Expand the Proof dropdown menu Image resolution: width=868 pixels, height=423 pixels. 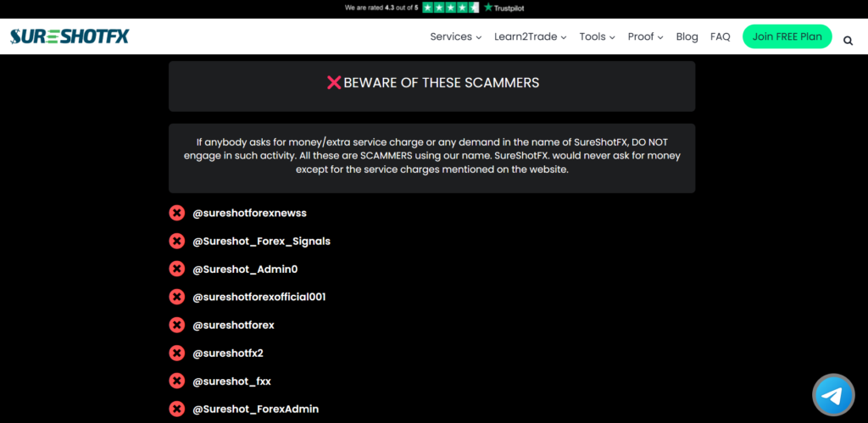pyautogui.click(x=645, y=36)
